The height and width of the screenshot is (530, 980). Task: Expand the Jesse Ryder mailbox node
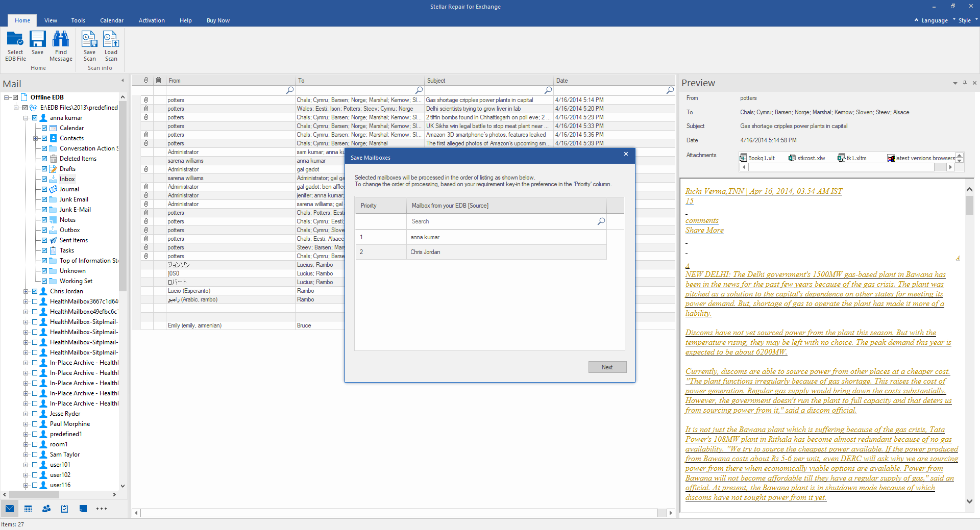[26, 414]
